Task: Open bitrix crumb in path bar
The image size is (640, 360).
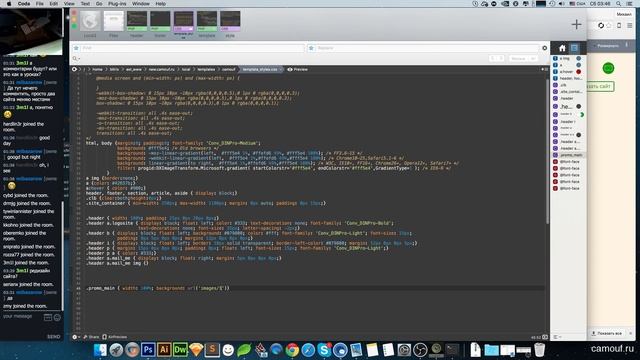Action: point(114,69)
